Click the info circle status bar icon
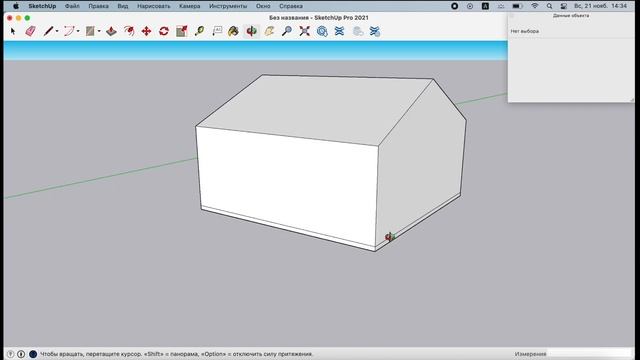This screenshot has height=360, width=640. click(x=21, y=354)
